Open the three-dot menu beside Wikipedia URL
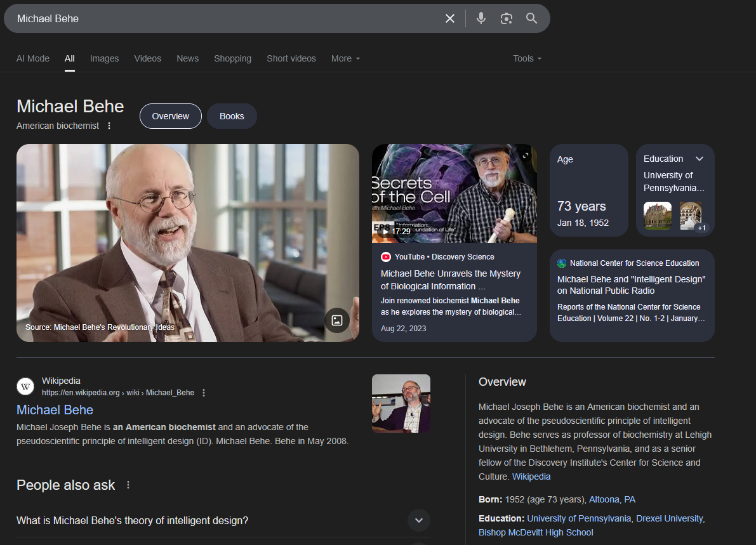756x545 pixels. (x=204, y=393)
